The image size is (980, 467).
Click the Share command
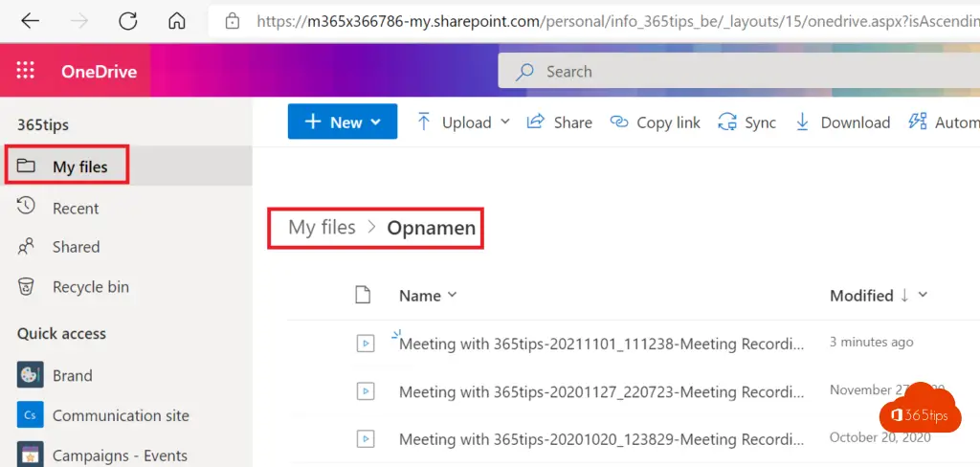(559, 122)
